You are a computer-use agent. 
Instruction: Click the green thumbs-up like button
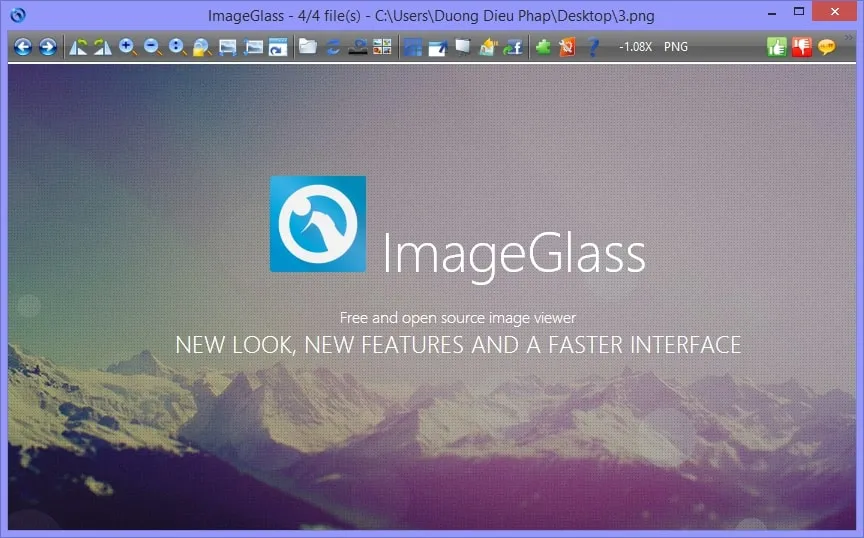pyautogui.click(x=777, y=47)
